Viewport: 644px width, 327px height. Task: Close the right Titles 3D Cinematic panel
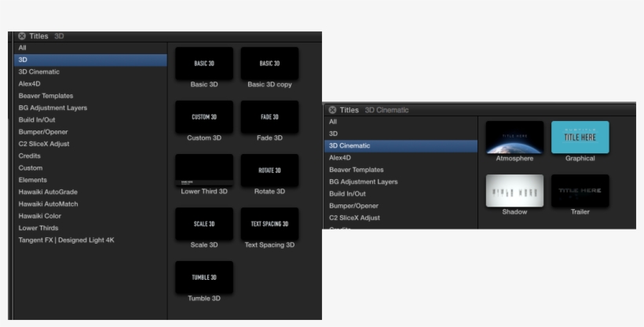(x=332, y=110)
